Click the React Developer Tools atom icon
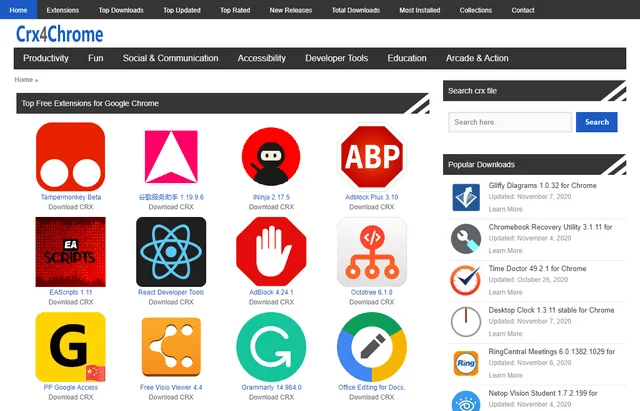640x411 pixels. click(x=171, y=252)
